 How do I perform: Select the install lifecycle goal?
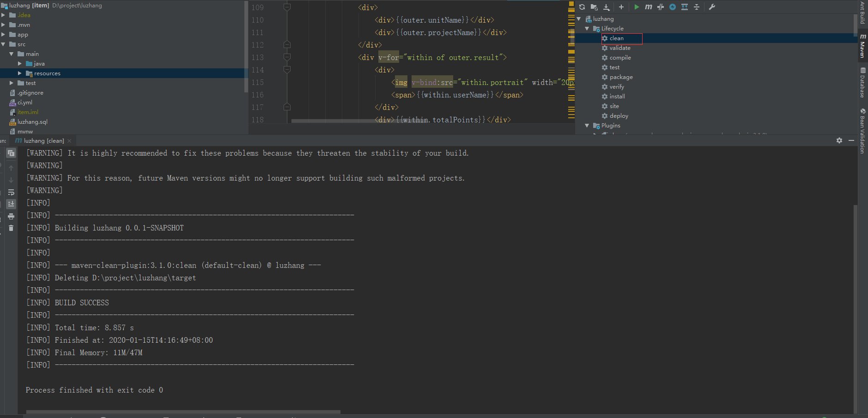[x=617, y=97]
